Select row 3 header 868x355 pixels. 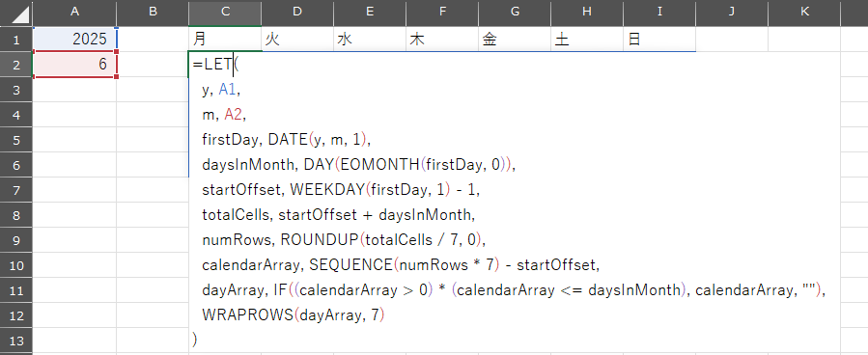click(16, 90)
